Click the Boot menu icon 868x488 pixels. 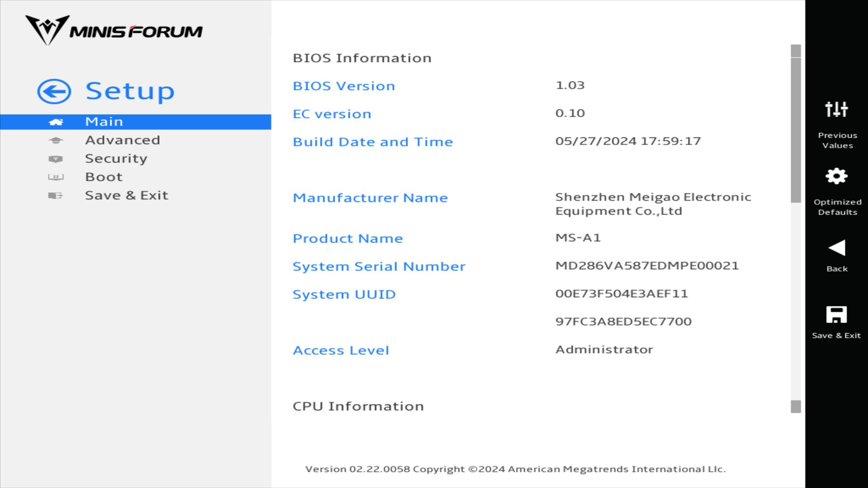point(56,177)
